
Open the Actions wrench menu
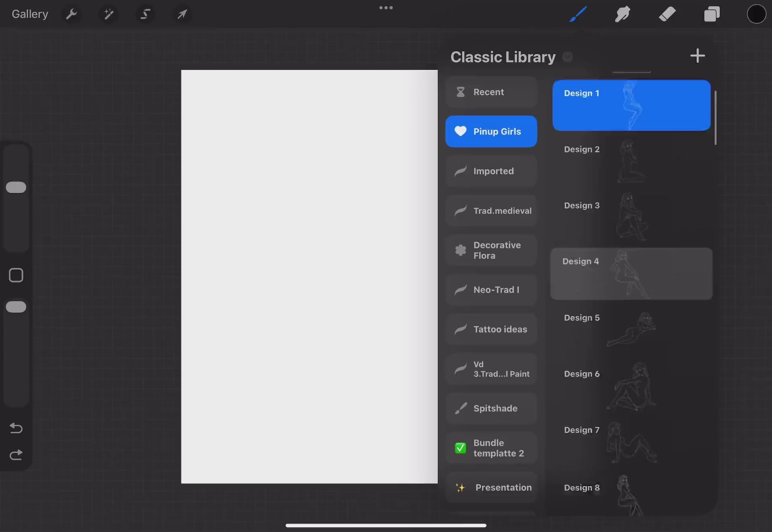72,14
